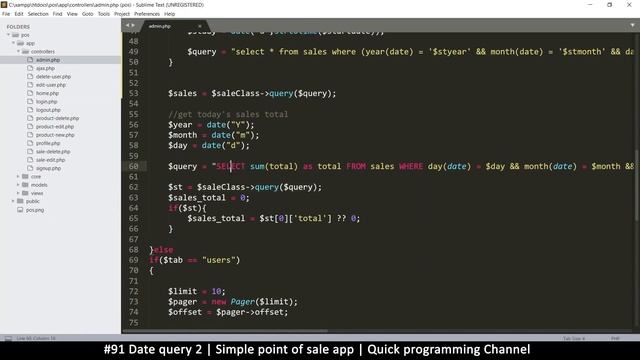Open the Find menu

click(57, 14)
